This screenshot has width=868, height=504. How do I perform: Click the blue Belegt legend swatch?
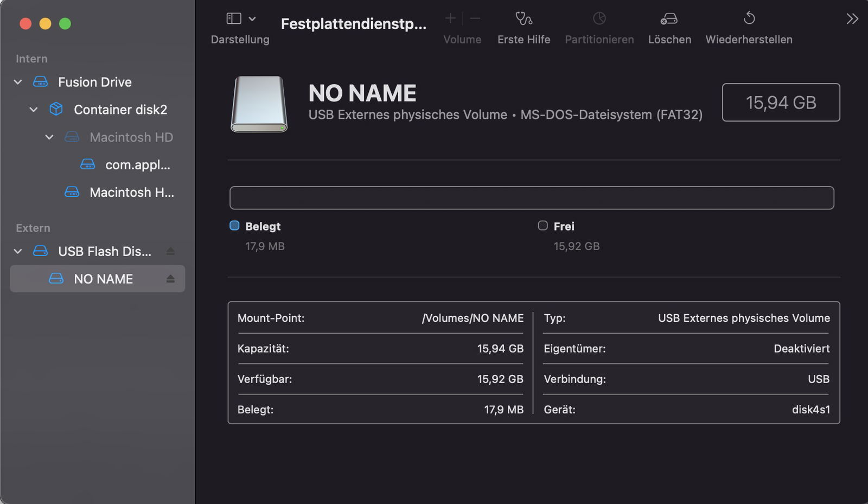tap(234, 226)
